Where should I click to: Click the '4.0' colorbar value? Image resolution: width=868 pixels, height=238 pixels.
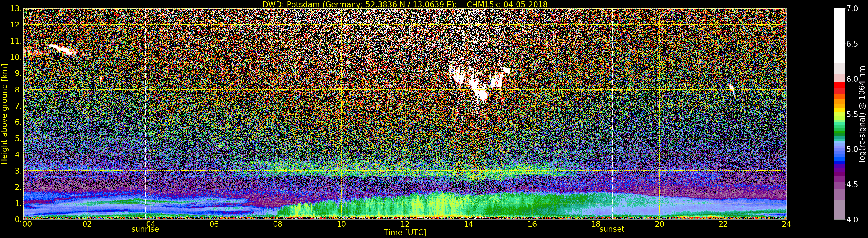click(852, 220)
